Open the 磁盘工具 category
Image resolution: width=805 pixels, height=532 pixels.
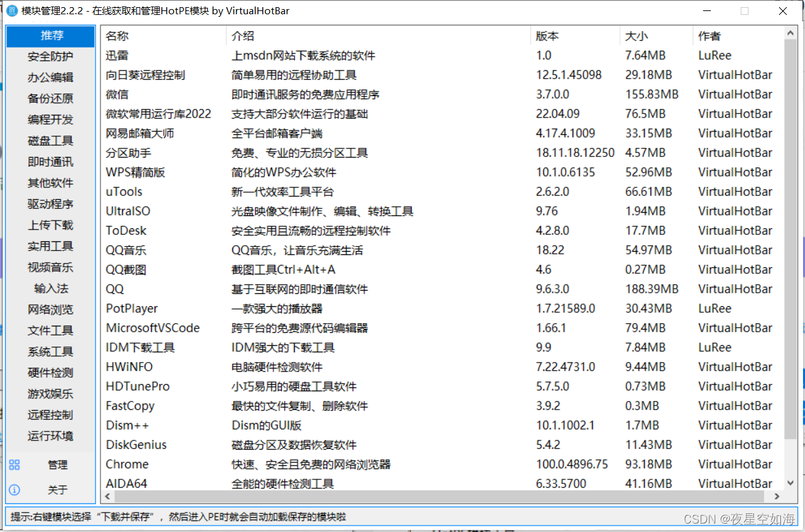(x=51, y=141)
